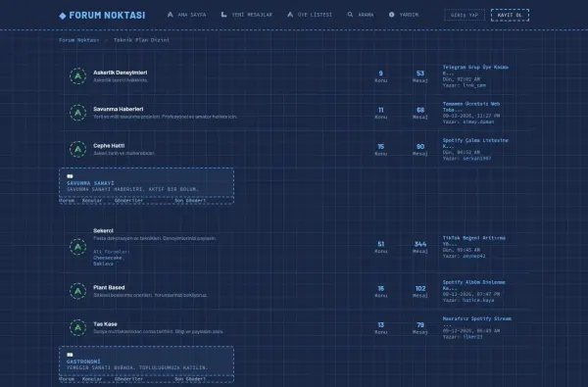Open the Cheesecake subforum link
588x387 pixels.
tap(108, 258)
